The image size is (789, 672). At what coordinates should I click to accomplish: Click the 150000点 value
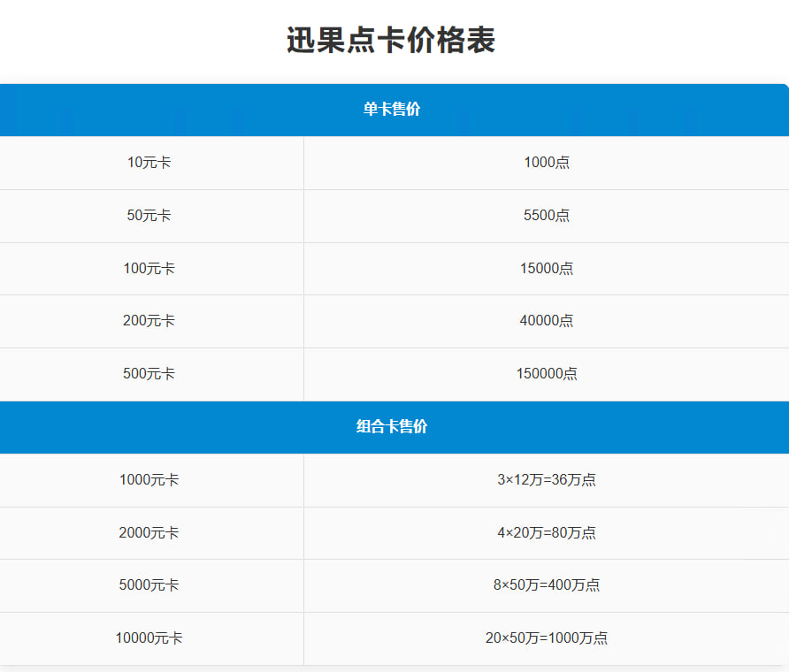(x=547, y=373)
